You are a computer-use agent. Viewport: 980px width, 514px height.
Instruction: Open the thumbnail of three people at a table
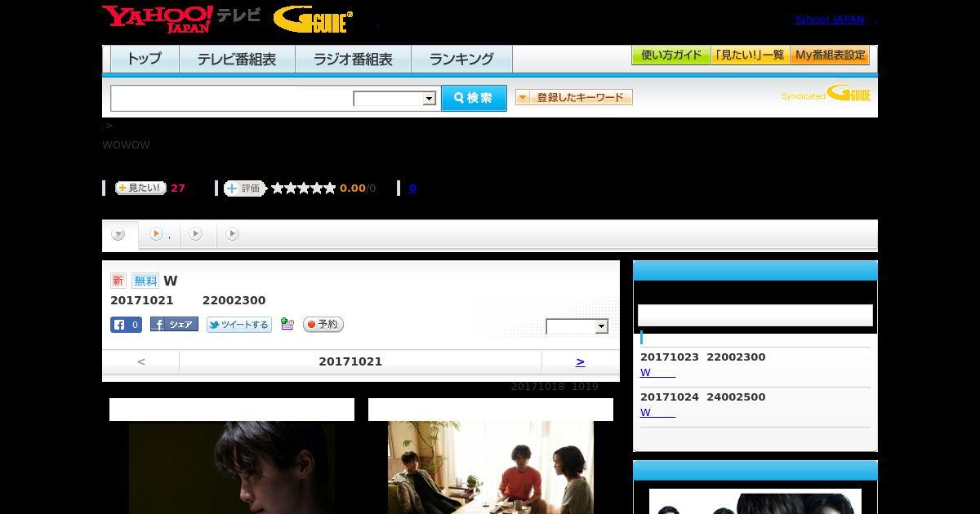(491, 467)
